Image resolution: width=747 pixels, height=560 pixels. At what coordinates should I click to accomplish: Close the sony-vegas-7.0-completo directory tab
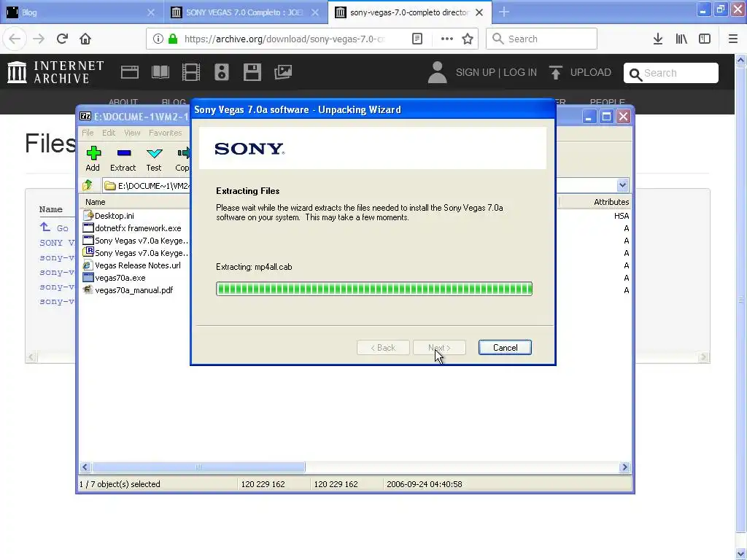479,12
